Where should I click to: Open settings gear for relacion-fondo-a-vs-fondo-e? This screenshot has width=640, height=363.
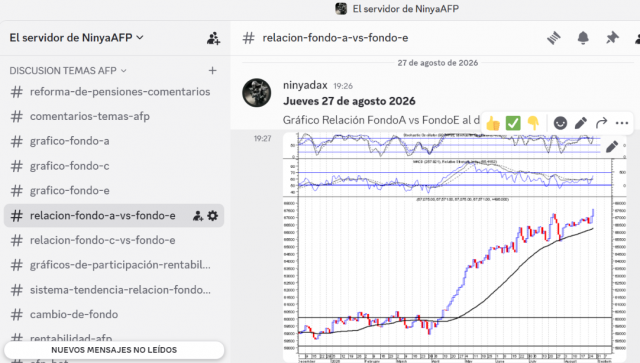tap(213, 216)
